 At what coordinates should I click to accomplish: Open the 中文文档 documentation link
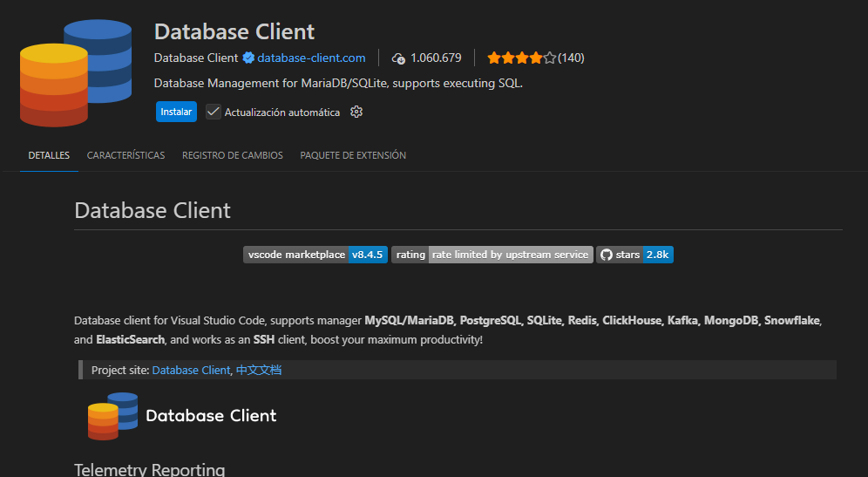tap(259, 370)
